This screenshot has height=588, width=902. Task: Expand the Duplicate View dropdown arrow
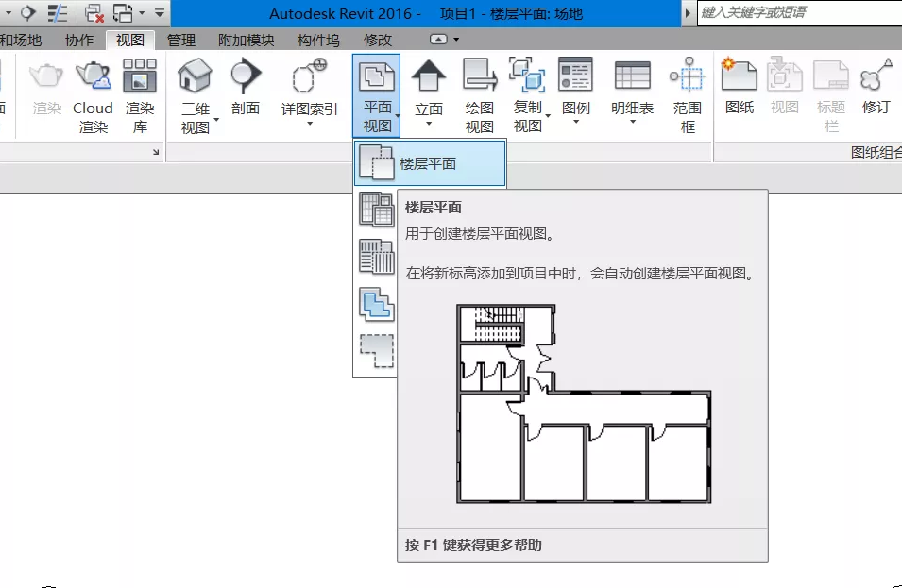[x=548, y=115]
